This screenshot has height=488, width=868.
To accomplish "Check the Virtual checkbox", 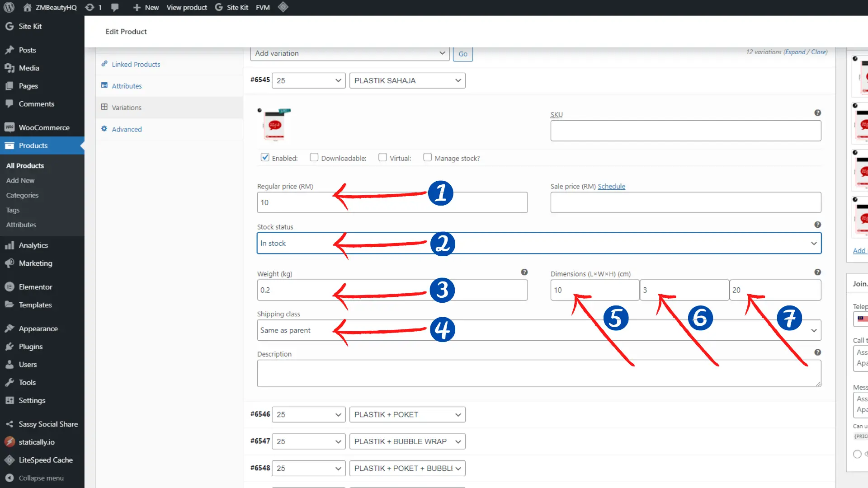I will [382, 157].
